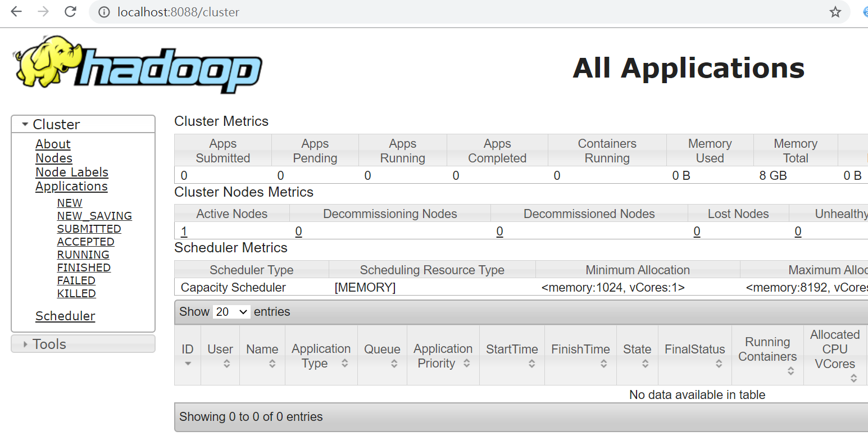This screenshot has height=440, width=868.
Task: Sort by Application Type sort icon
Action: tap(345, 364)
